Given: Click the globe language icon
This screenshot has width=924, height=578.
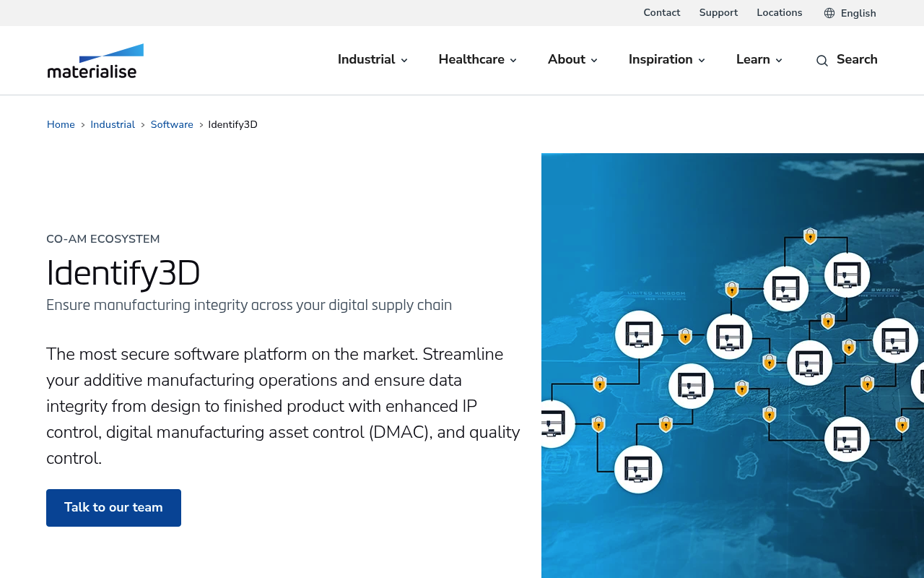Looking at the screenshot, I should coord(829,13).
